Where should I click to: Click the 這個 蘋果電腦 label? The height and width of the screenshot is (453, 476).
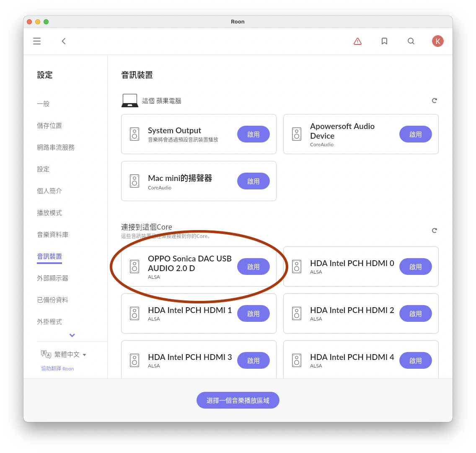(162, 101)
